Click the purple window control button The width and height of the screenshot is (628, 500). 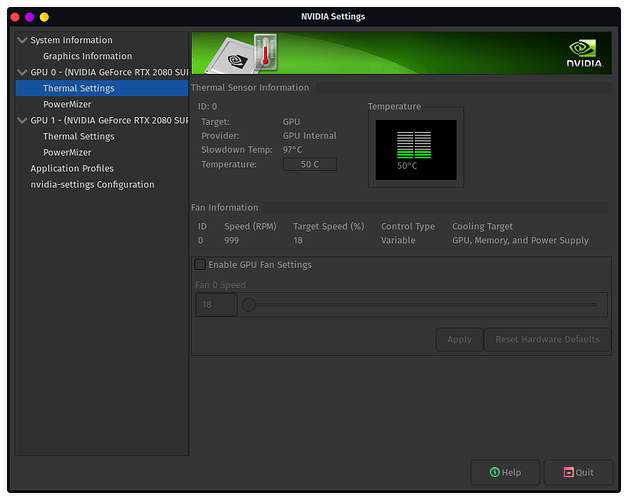pyautogui.click(x=30, y=17)
